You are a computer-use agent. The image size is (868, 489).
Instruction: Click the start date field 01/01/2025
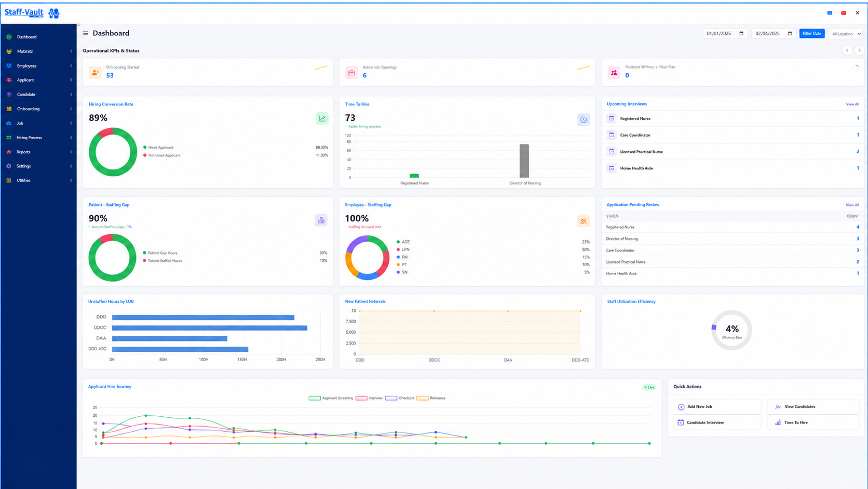(725, 33)
